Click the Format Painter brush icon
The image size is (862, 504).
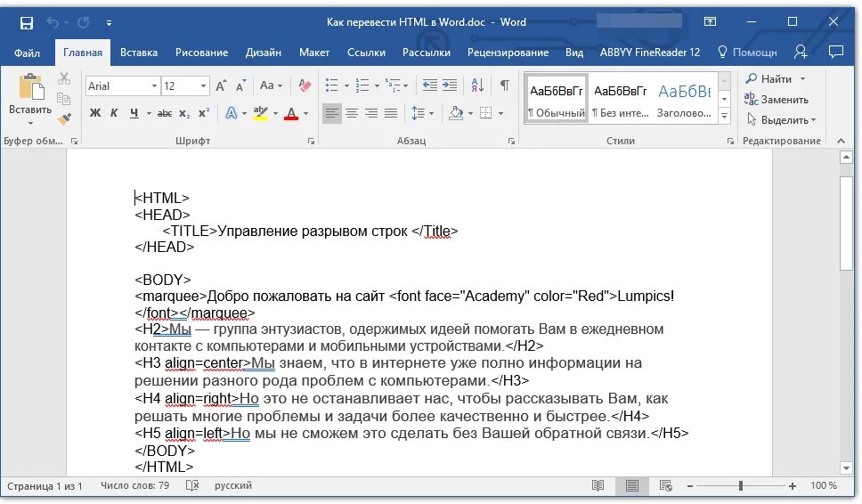click(x=65, y=118)
